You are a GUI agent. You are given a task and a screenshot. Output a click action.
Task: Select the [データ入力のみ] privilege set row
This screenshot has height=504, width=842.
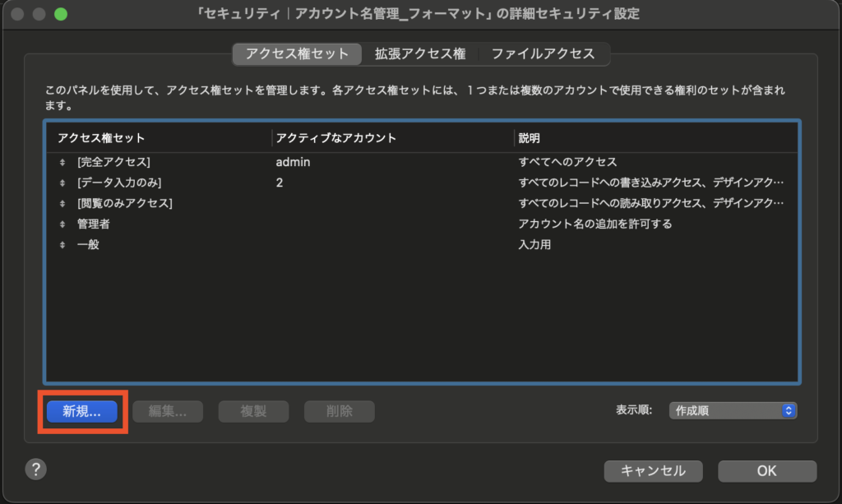click(x=422, y=183)
